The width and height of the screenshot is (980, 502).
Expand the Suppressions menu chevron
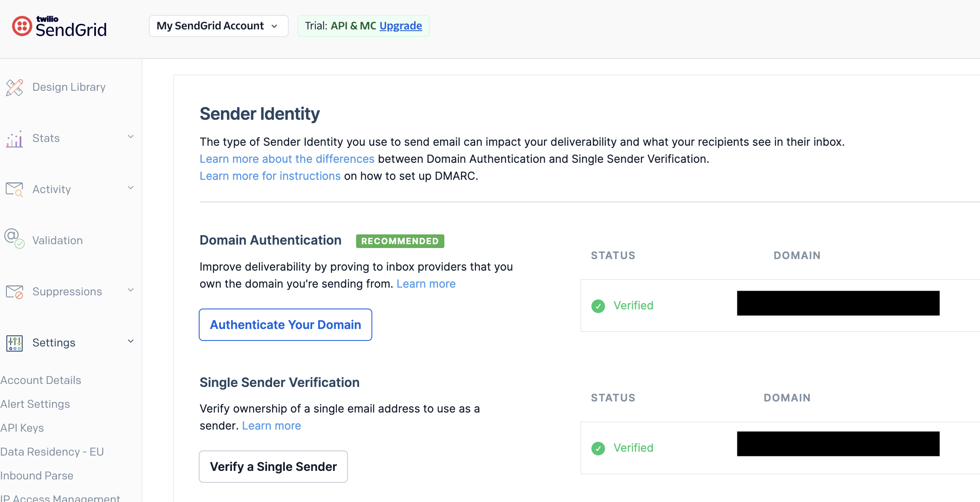tap(131, 290)
